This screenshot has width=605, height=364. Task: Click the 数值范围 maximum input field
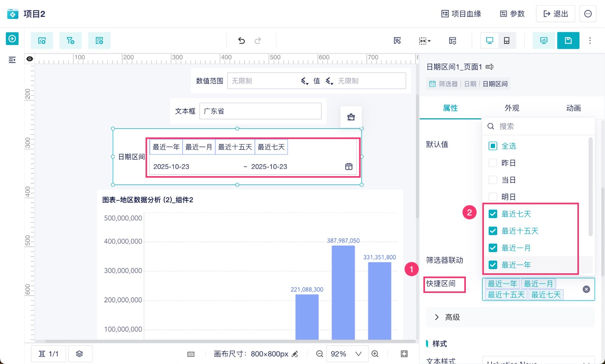click(371, 81)
